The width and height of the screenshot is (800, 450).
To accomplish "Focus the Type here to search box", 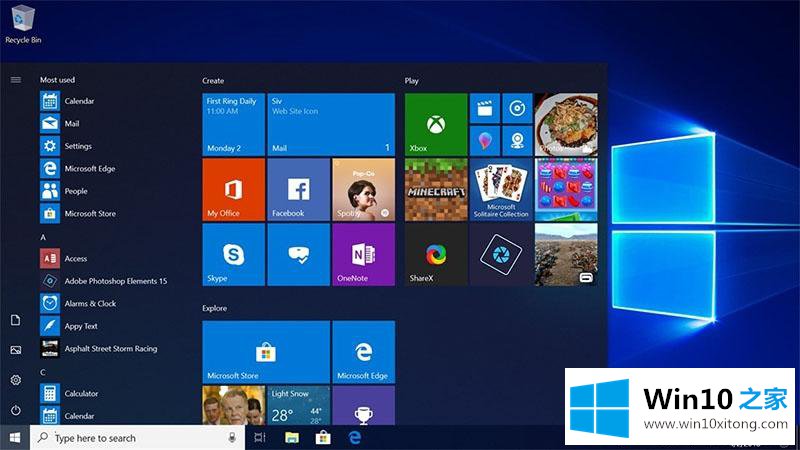I will pyautogui.click(x=137, y=438).
